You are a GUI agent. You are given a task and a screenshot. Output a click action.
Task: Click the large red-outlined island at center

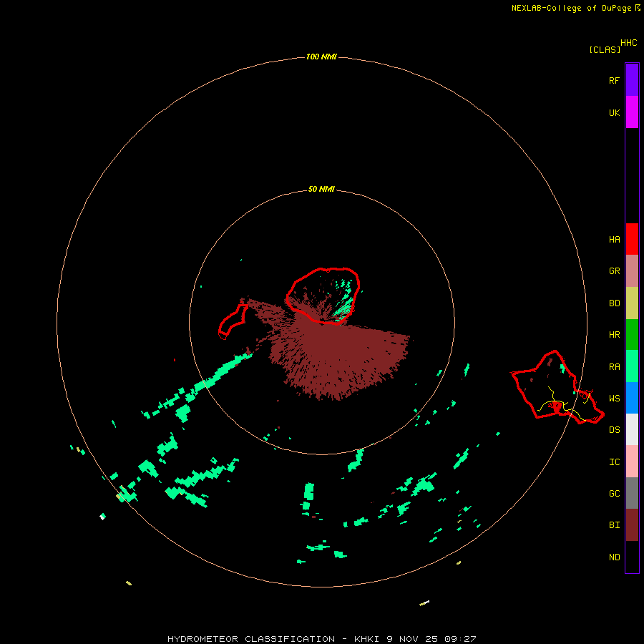323,296
